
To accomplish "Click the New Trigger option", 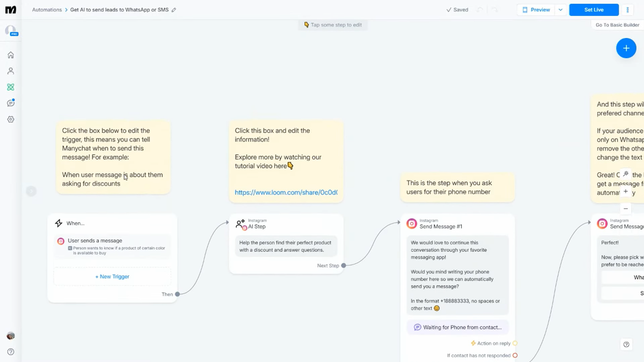I will click(x=112, y=276).
